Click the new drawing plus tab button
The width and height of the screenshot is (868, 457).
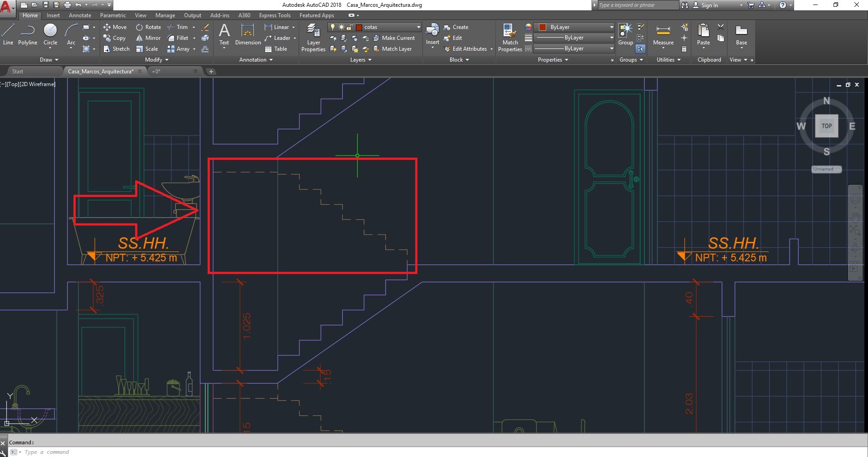coord(211,72)
